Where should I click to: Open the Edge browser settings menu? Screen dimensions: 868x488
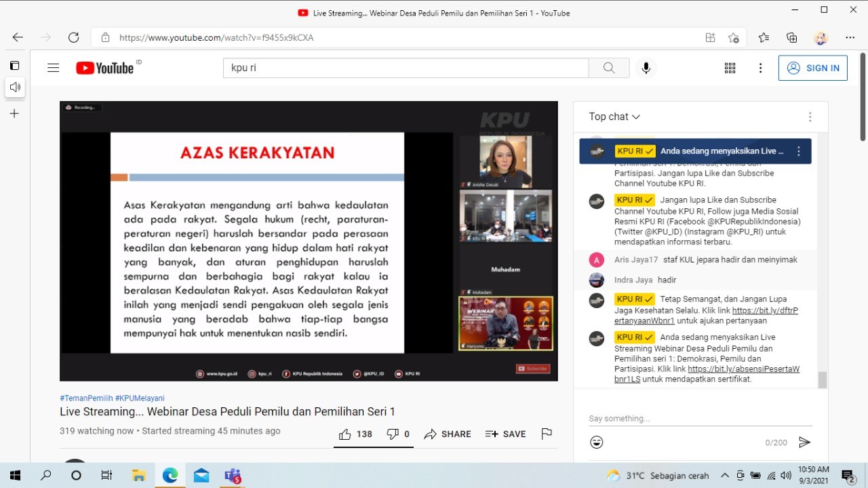pos(850,37)
